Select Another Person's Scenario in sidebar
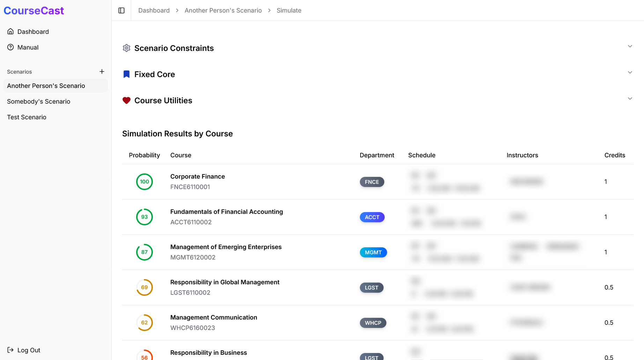 pyautogui.click(x=56, y=85)
